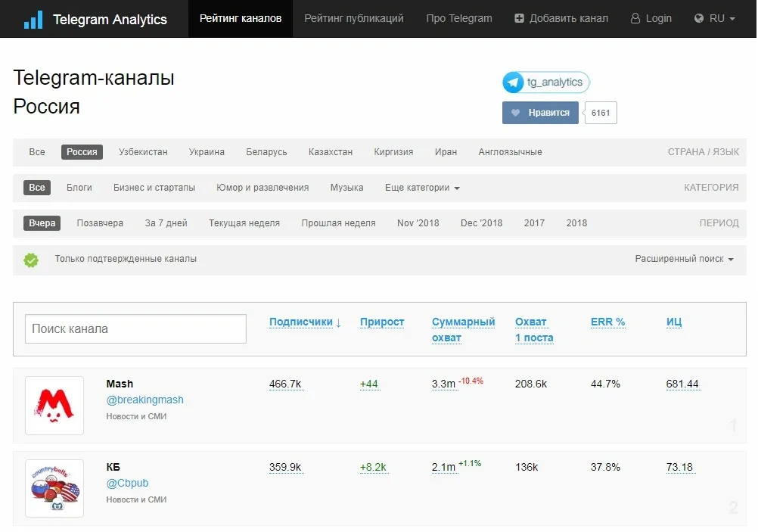Sort by Прирост column

point(382,322)
